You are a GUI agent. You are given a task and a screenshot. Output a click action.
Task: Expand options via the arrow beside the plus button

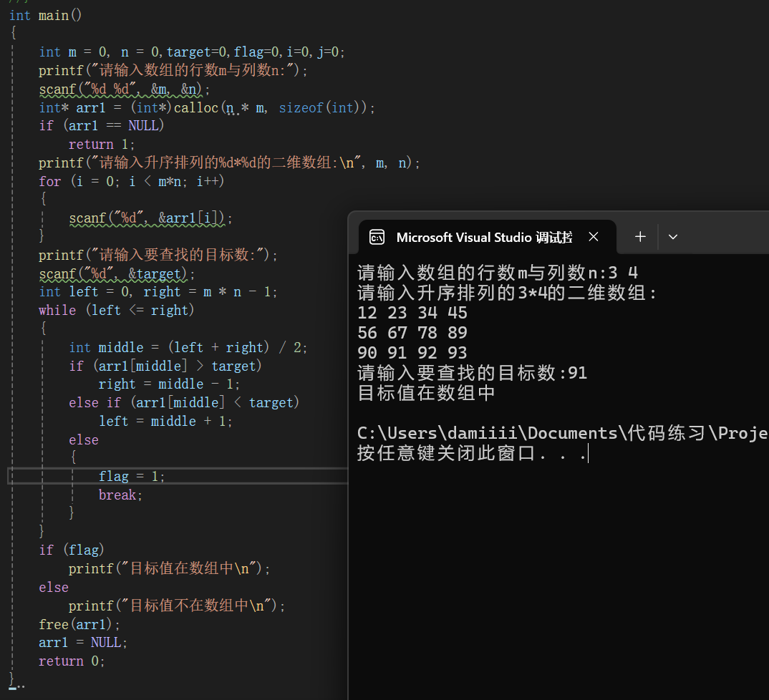tap(672, 236)
